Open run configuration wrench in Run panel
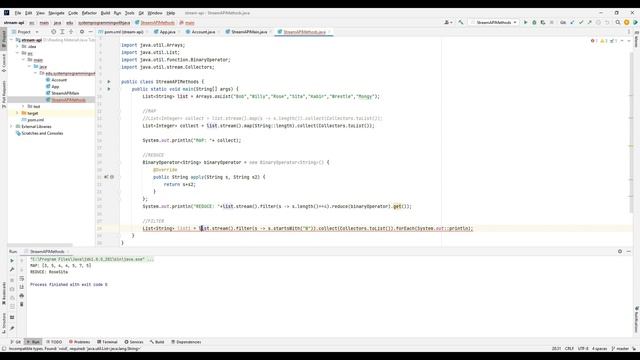Viewport: 640px width, 360px height. point(12,269)
